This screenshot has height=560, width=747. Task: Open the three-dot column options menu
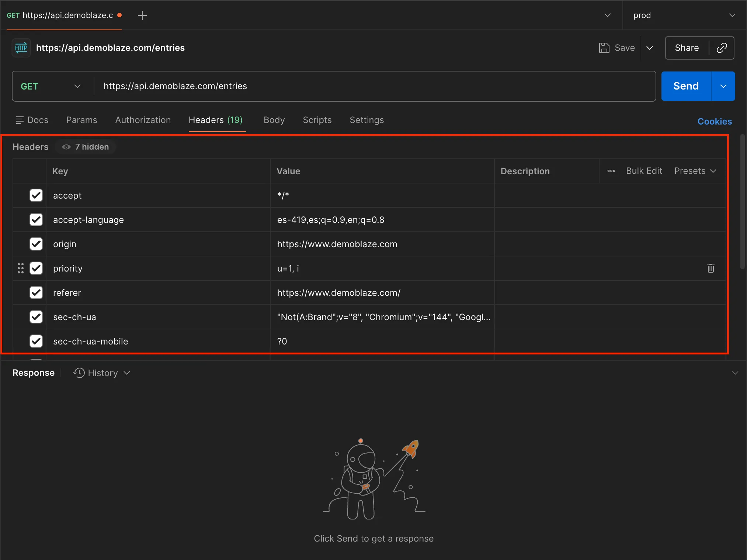click(x=611, y=171)
